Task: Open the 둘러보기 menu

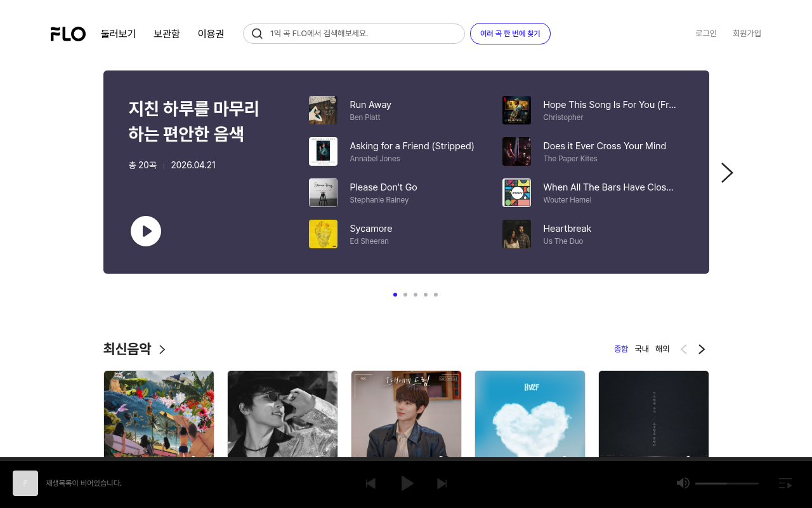Action: [119, 34]
